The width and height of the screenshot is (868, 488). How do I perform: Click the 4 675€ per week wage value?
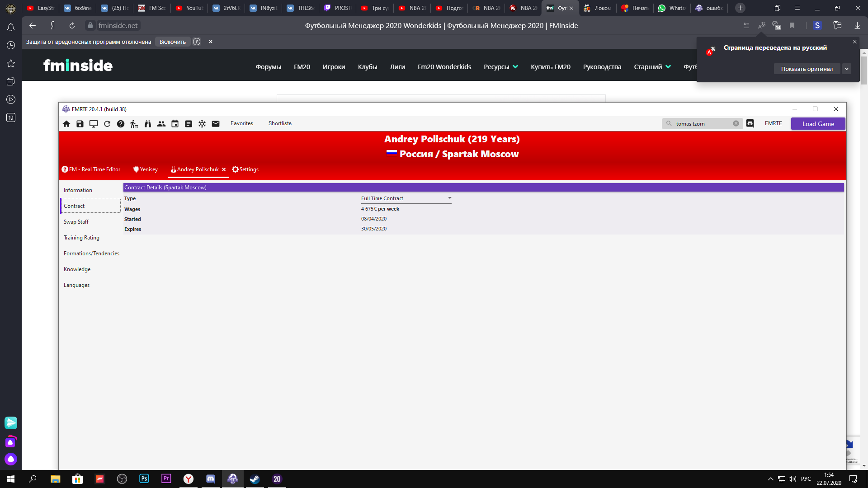pos(380,209)
